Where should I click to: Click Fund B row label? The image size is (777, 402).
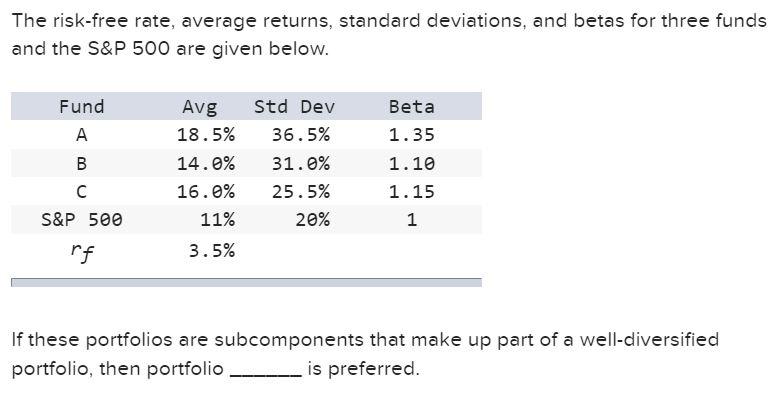point(81,163)
